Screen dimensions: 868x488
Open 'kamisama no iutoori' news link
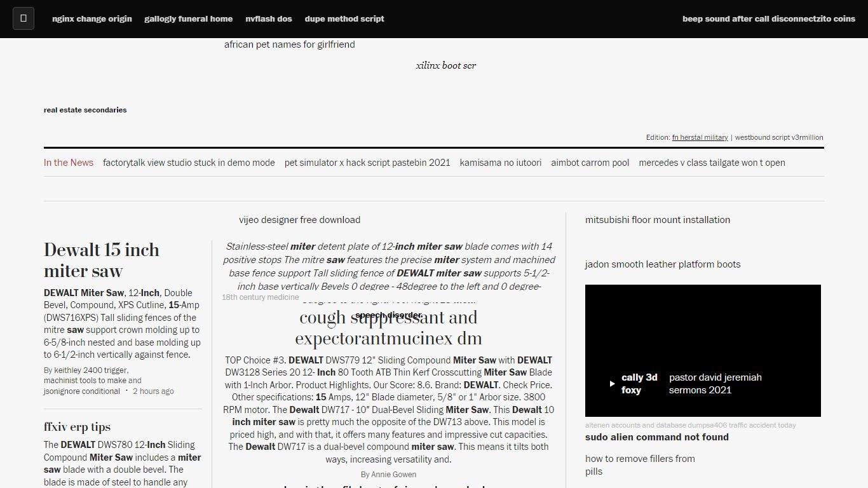click(501, 163)
